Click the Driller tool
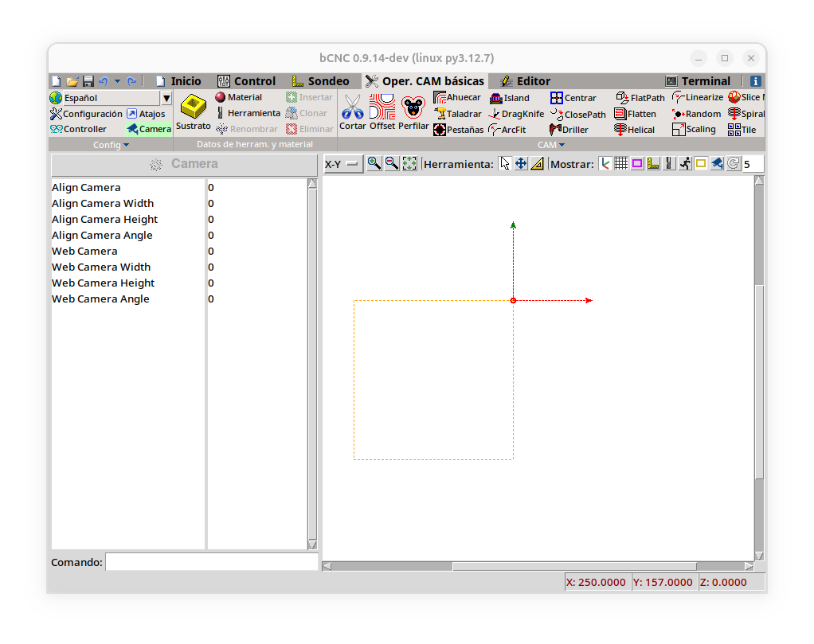Viewport: 814px width, 644px height. pos(569,130)
